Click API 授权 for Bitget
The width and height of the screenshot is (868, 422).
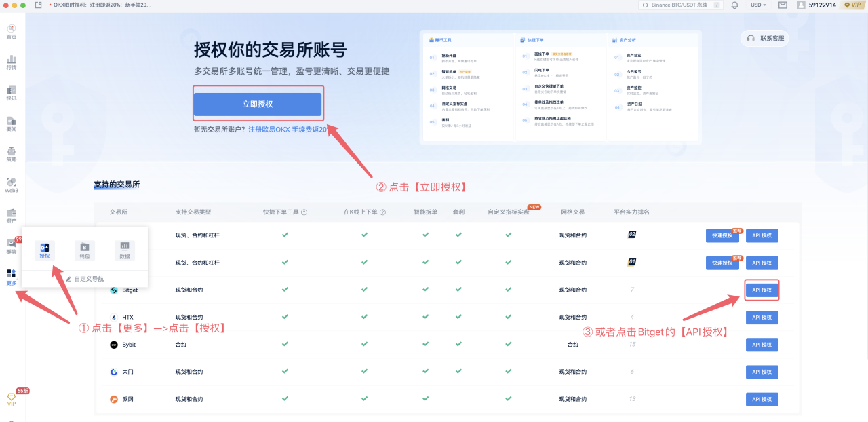[x=762, y=290]
